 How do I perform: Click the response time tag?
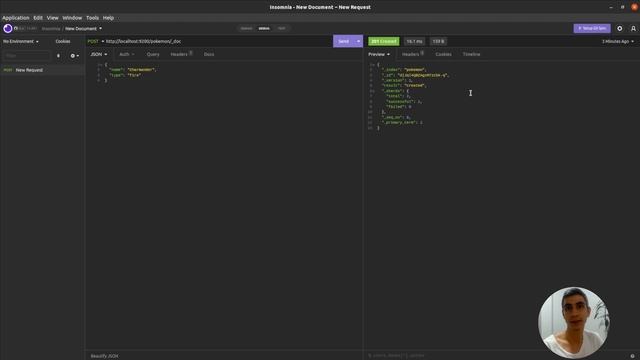pos(414,41)
